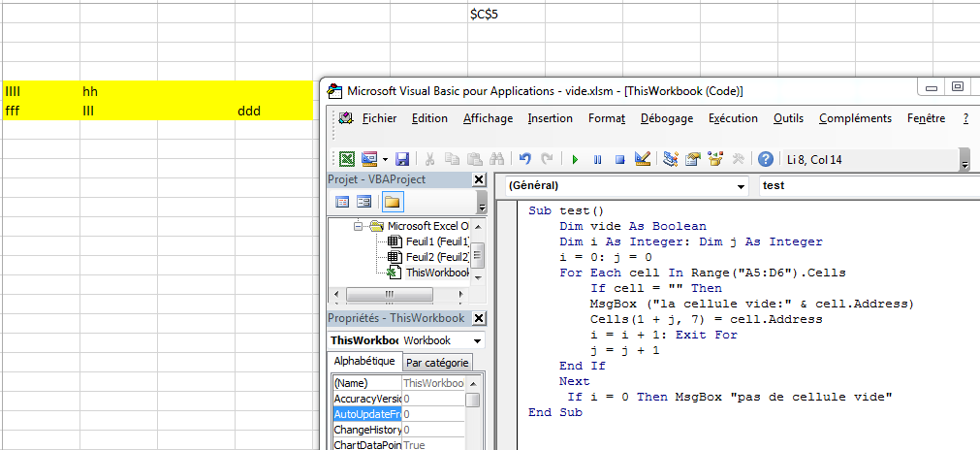Viewport: 980px width, 450px height.
Task: Select the highlighted AutoUpdateFrequency property
Action: pyautogui.click(x=398, y=414)
